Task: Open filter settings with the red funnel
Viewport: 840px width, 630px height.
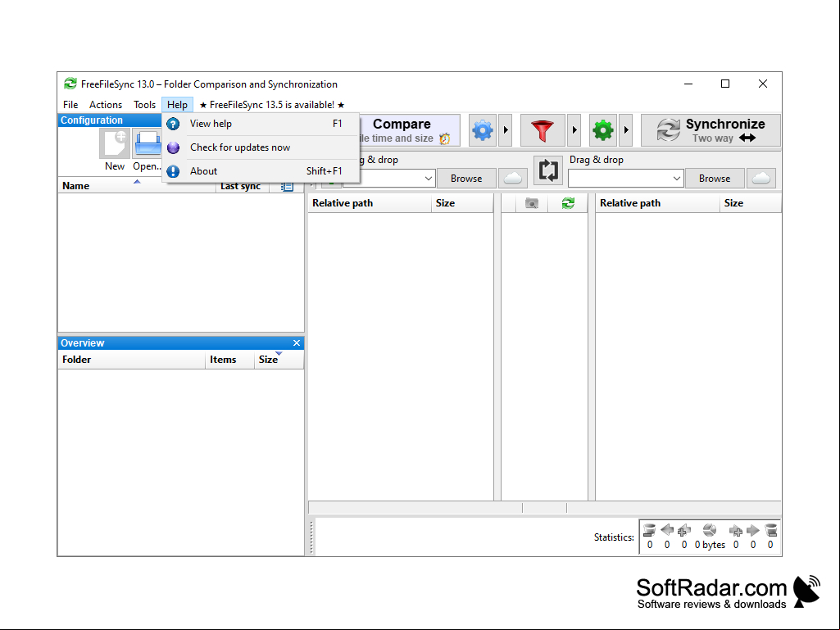Action: 543,130
